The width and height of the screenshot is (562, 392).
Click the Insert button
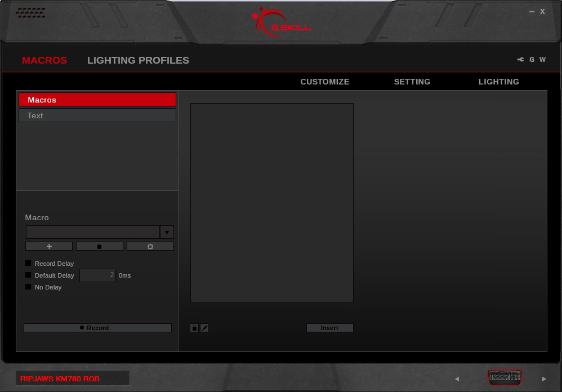(x=330, y=328)
